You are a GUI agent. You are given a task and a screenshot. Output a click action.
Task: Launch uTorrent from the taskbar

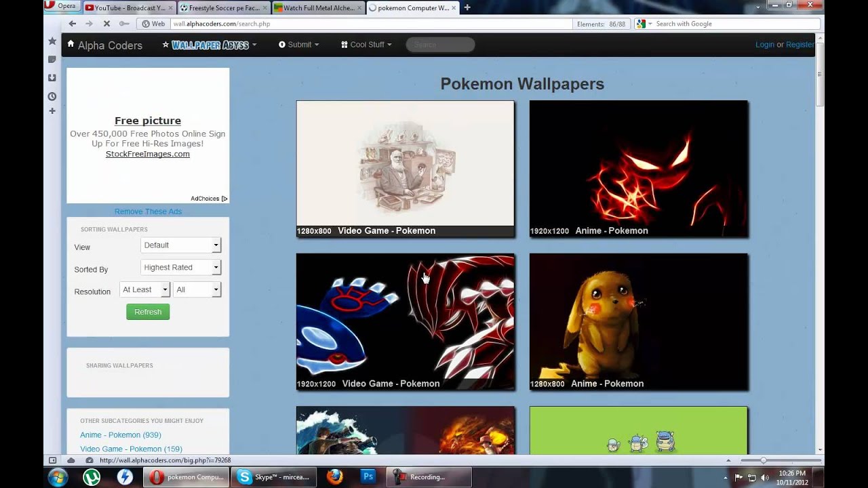pos(92,477)
